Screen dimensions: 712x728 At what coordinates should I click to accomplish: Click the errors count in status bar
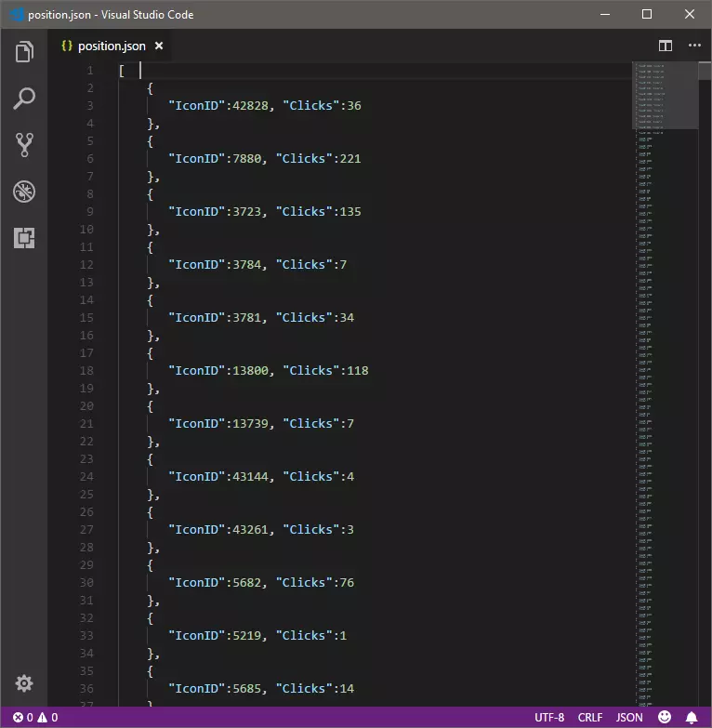coord(22,718)
